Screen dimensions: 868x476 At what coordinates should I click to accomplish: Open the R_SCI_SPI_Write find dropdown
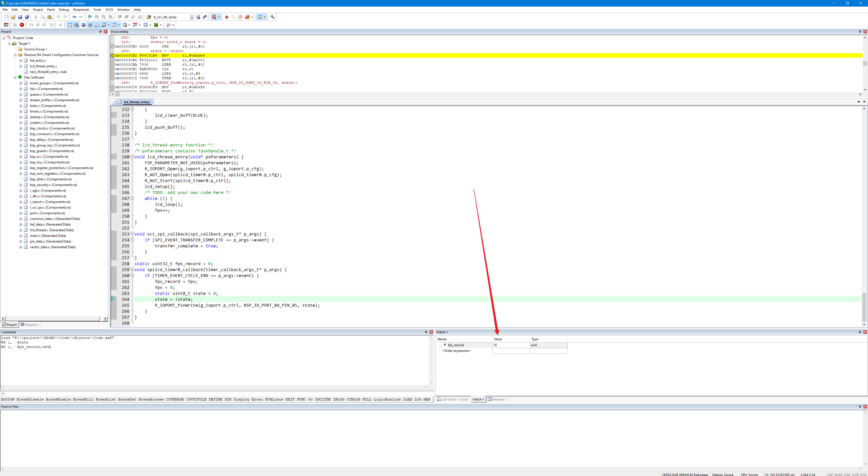192,18
